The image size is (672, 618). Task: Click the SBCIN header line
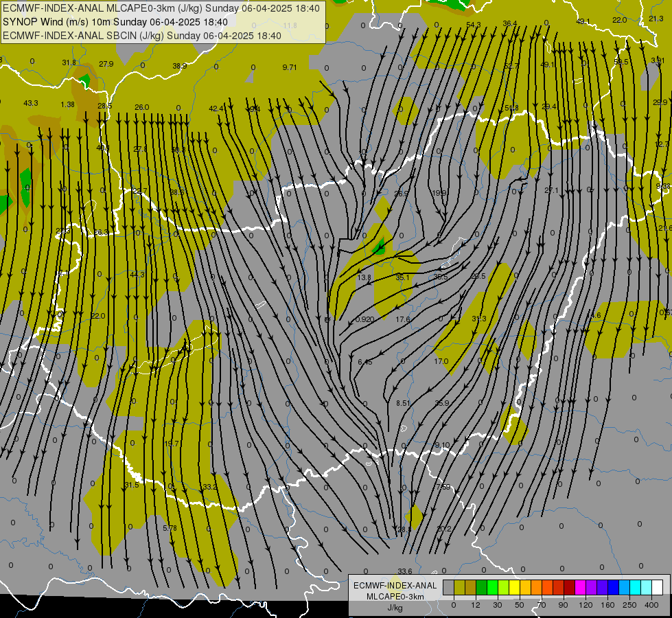tap(142, 36)
